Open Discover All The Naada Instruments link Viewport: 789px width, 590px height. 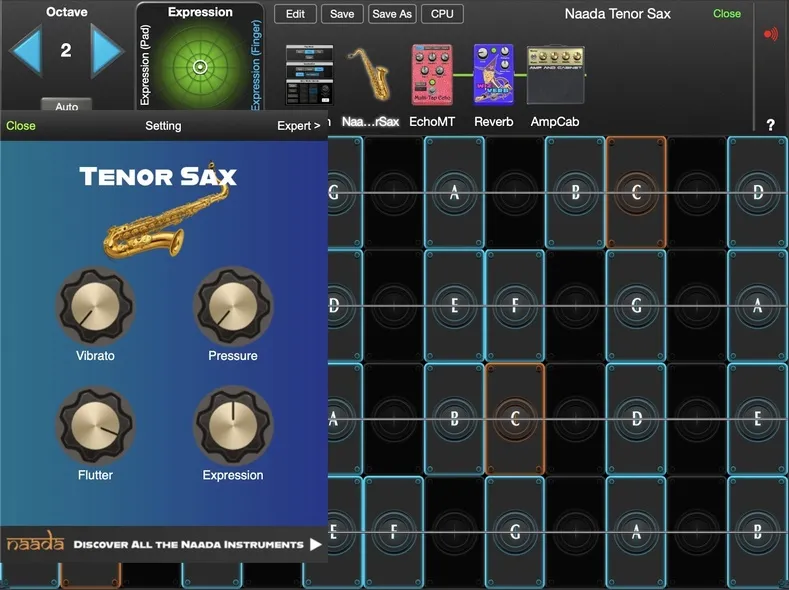click(x=189, y=544)
